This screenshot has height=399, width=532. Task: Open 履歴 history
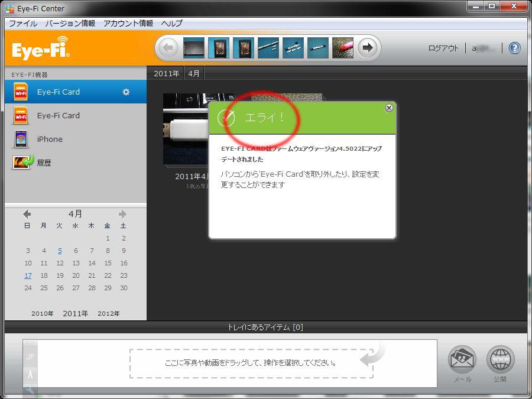click(76, 163)
